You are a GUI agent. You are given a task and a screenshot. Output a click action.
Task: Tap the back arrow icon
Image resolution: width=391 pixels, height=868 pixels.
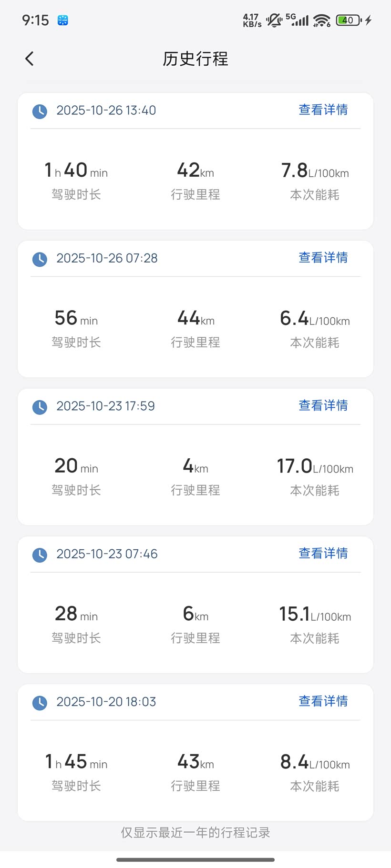pos(30,59)
